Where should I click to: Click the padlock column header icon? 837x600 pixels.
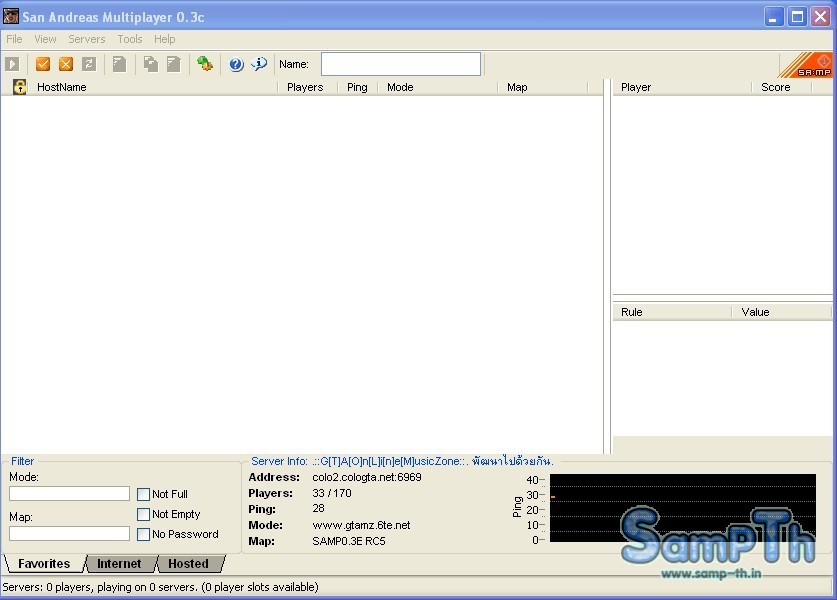tap(20, 87)
